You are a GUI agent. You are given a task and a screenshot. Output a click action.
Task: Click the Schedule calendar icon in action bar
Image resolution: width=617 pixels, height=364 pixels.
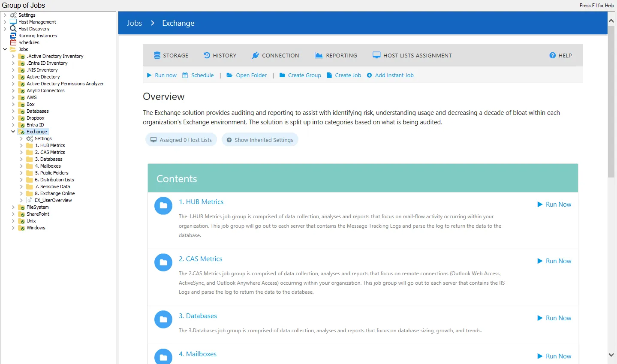click(185, 75)
